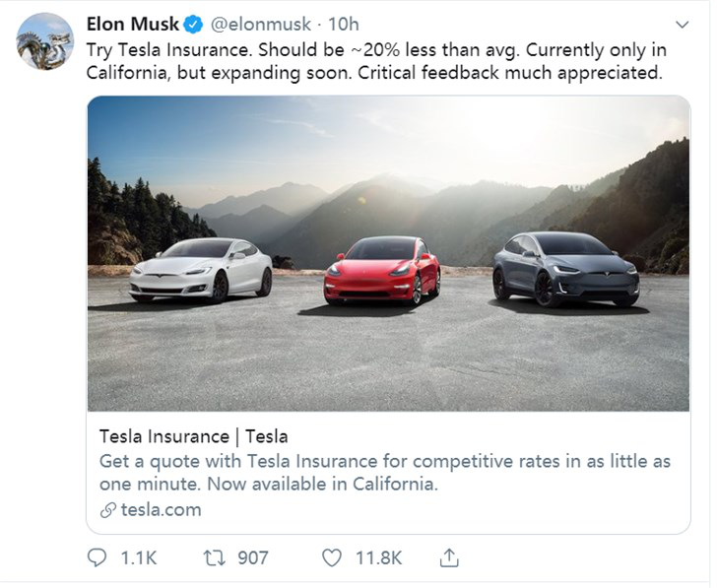
Task: Open the tesla.com domain link
Action: click(x=161, y=510)
